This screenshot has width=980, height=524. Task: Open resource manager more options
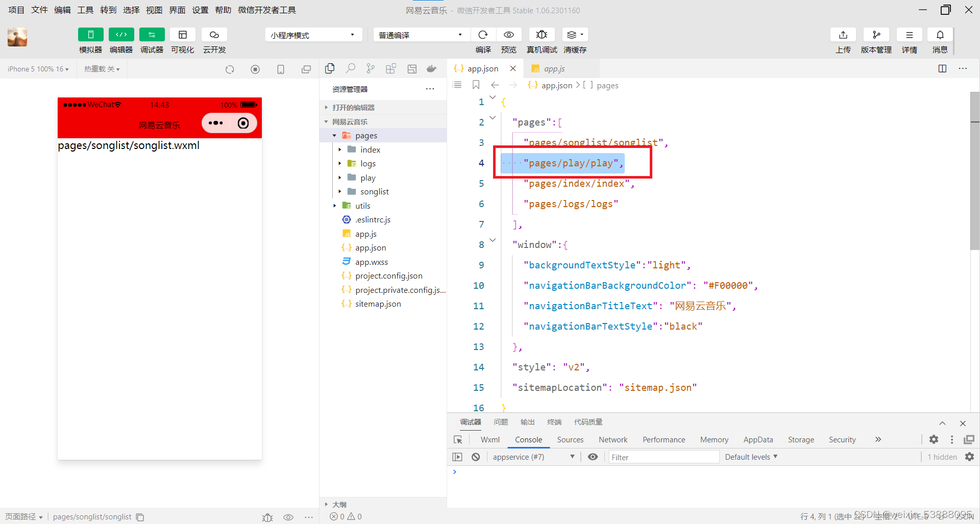pyautogui.click(x=430, y=89)
